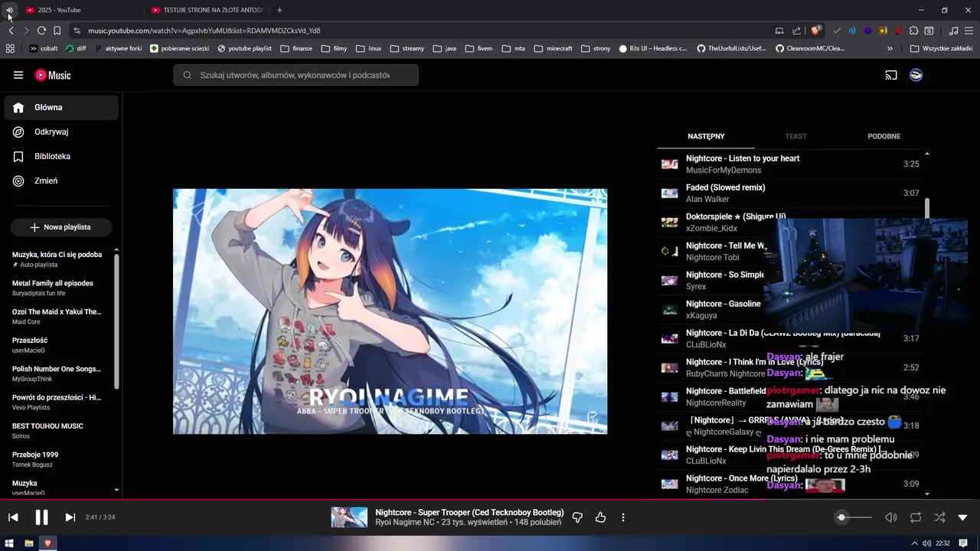Screen dimensions: 980x551
Task: Click the address bar URL
Action: [x=204, y=31]
